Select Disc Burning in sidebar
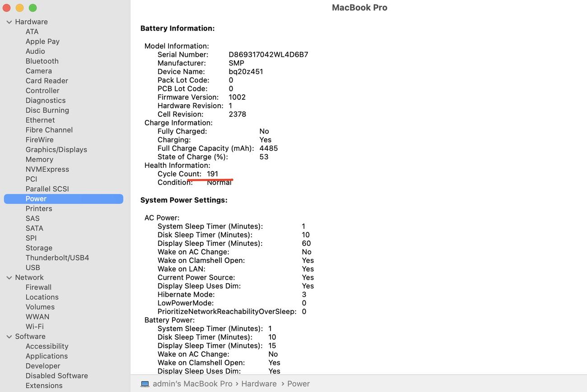The height and width of the screenshot is (392, 587). pyautogui.click(x=47, y=111)
